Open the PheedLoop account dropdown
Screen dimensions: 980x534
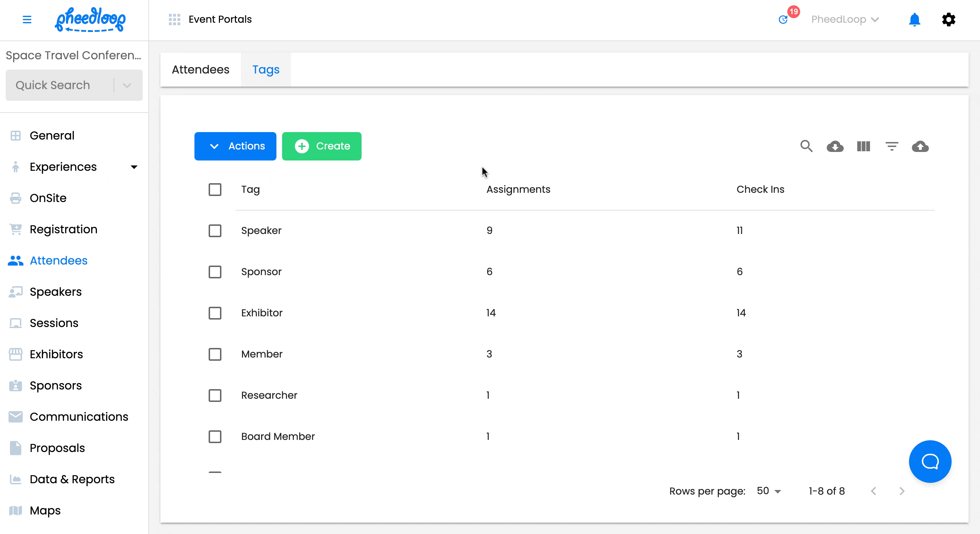point(845,19)
